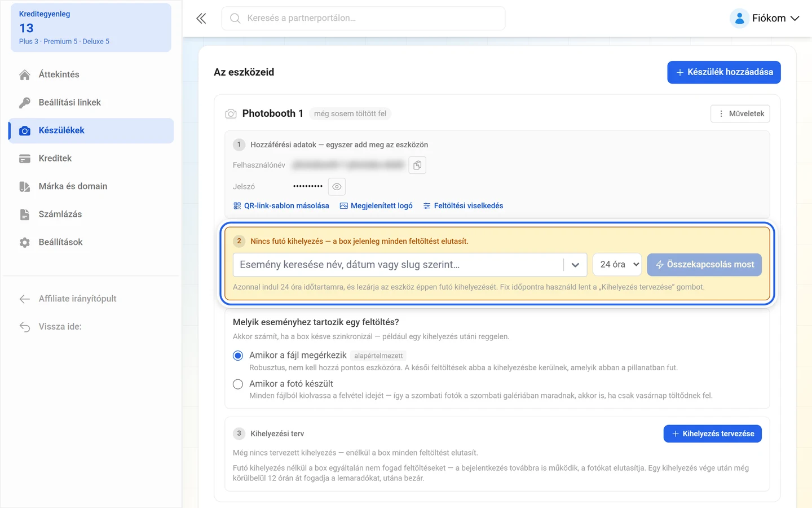This screenshot has width=812, height=508.
Task: Click the Kreditegyenleg balance card
Action: tap(91, 28)
